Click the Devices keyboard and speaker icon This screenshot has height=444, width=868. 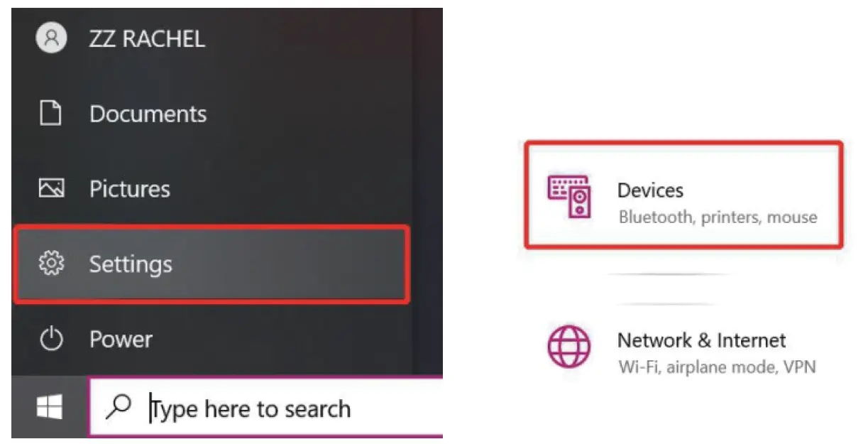point(568,197)
